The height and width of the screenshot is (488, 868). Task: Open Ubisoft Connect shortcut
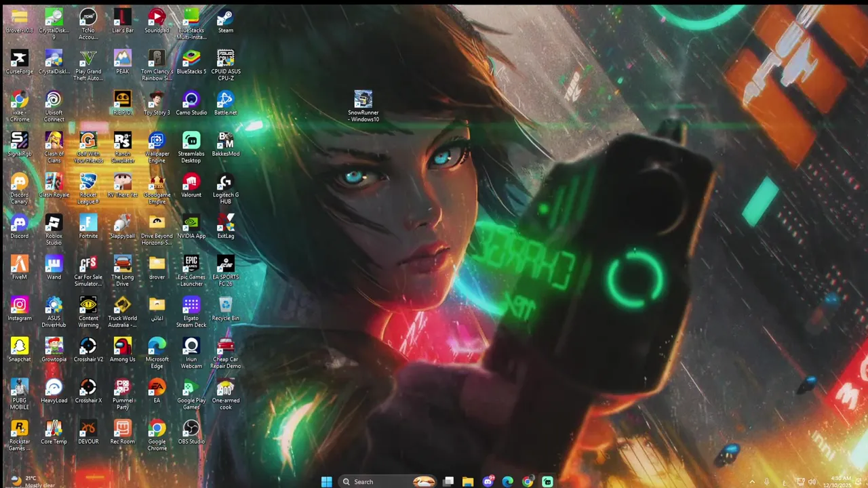tap(54, 107)
